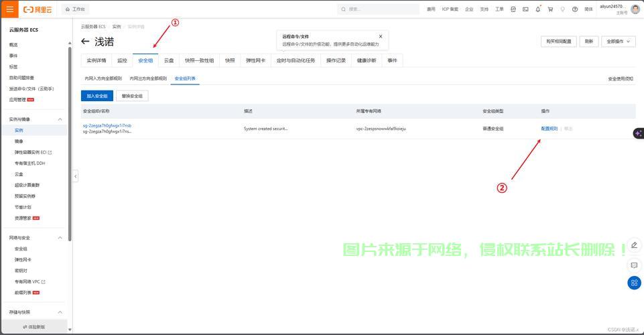Screen dimensions: 644x335
Task: Focus the top search box
Action: 378,9
